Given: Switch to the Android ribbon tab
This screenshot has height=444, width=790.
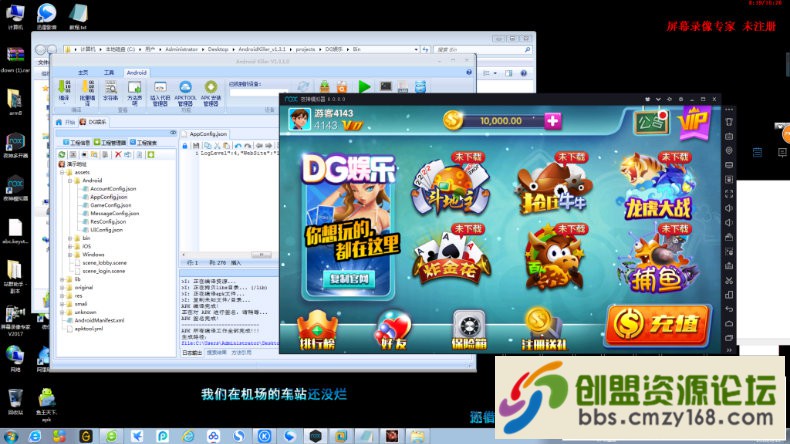Looking at the screenshot, I should (x=137, y=73).
